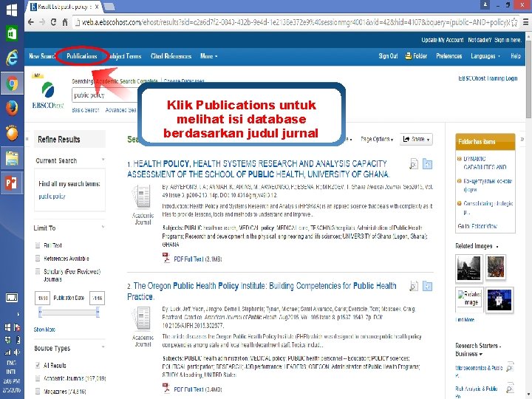Click Academic Journal icon for result 1
The width and height of the screenshot is (532, 399).
tap(143, 197)
